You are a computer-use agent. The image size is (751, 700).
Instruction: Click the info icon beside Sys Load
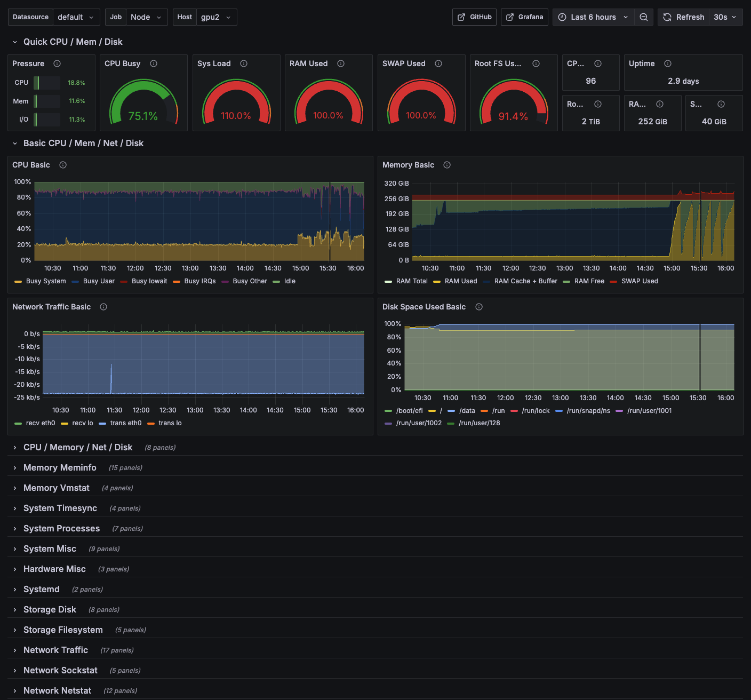[244, 63]
